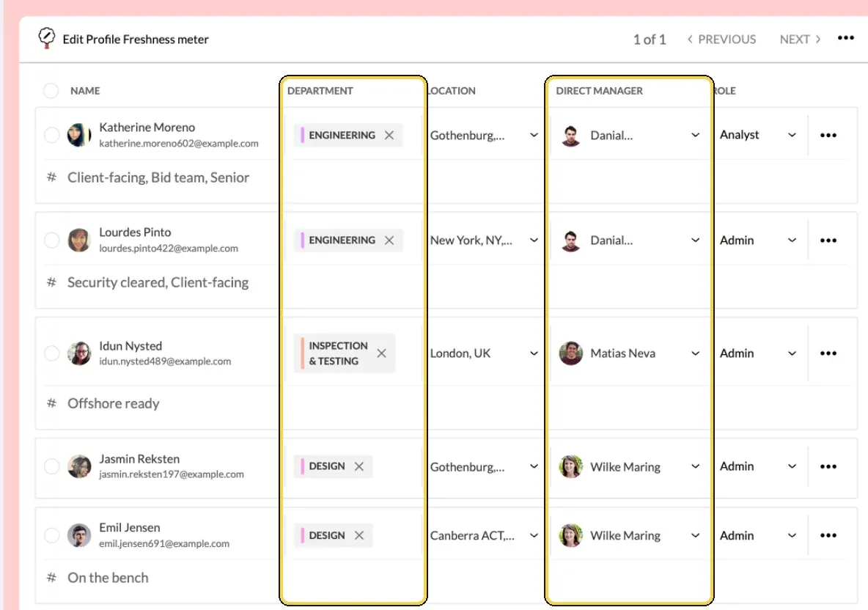
Task: Expand Emil Jensen's Canberra ACT location dropdown
Action: pyautogui.click(x=534, y=535)
